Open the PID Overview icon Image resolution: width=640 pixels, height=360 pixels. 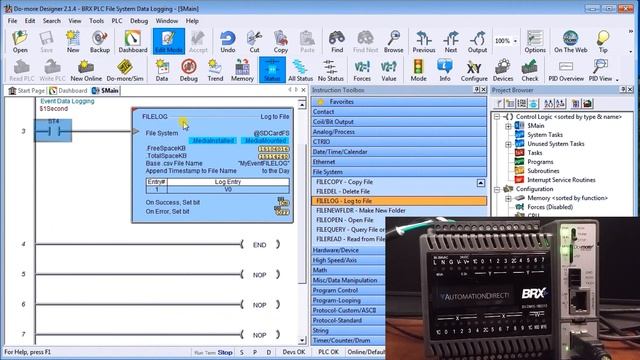[566, 70]
